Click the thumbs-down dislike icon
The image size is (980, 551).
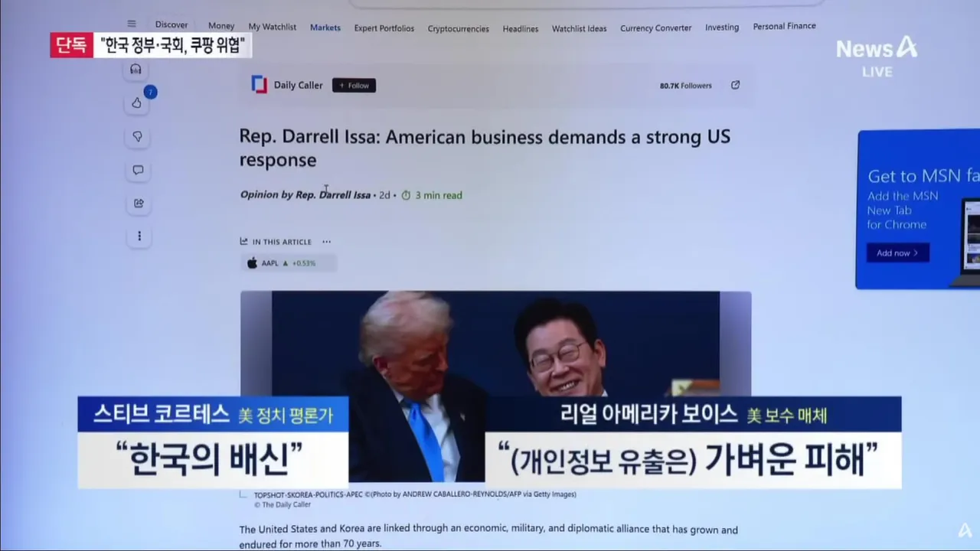(x=138, y=136)
